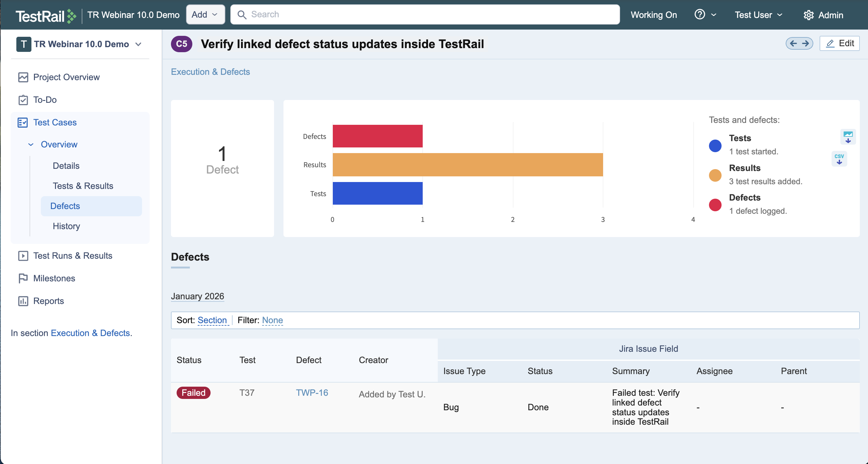868x464 pixels.
Task: Select the Defects subsection
Action: pos(91,206)
